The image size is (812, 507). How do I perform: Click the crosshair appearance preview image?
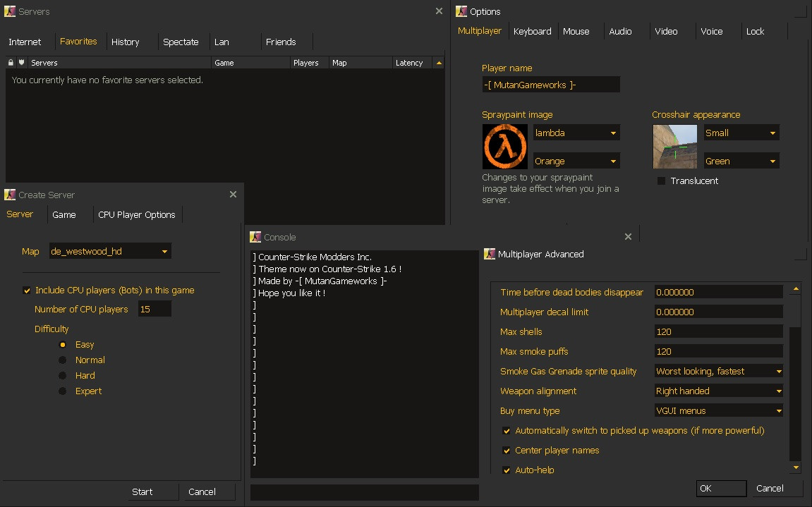pos(674,147)
